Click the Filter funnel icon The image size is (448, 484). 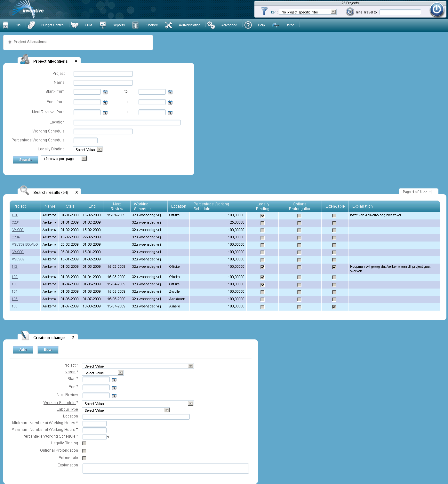coord(264,12)
